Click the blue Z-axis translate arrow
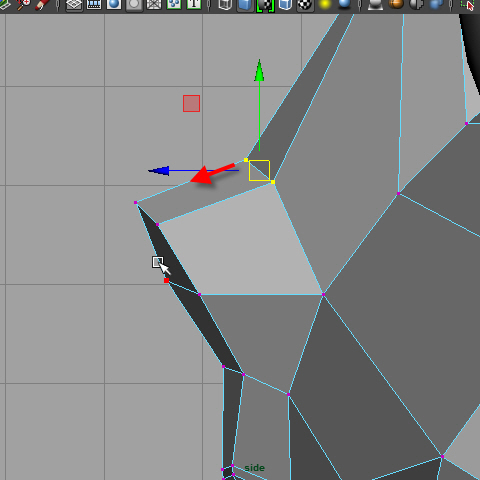 (159, 171)
